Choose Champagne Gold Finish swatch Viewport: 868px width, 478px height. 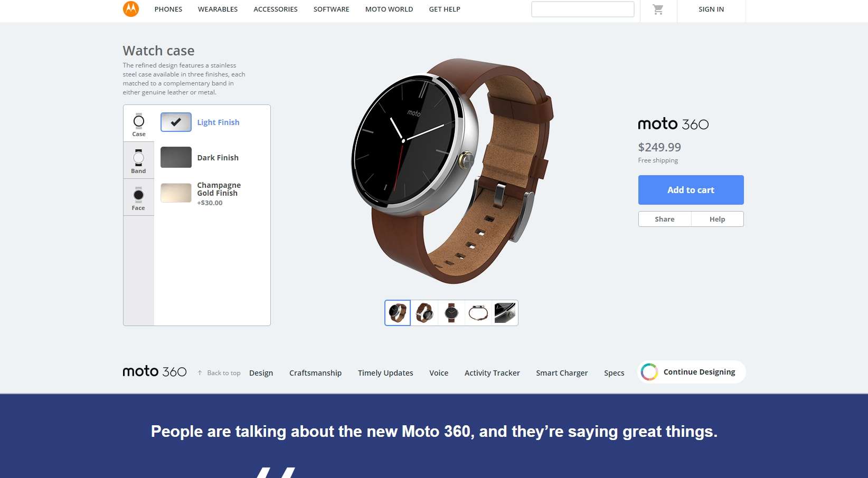[x=176, y=193]
